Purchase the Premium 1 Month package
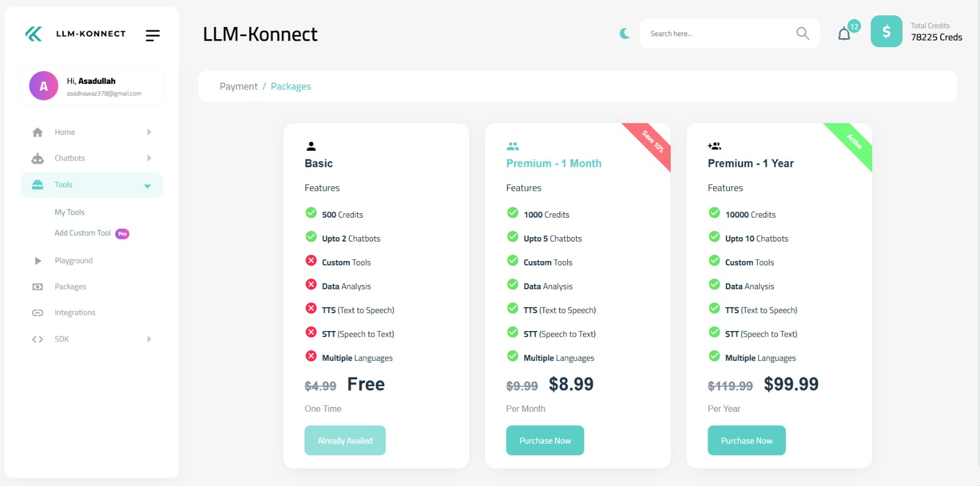The height and width of the screenshot is (486, 980). coord(545,441)
